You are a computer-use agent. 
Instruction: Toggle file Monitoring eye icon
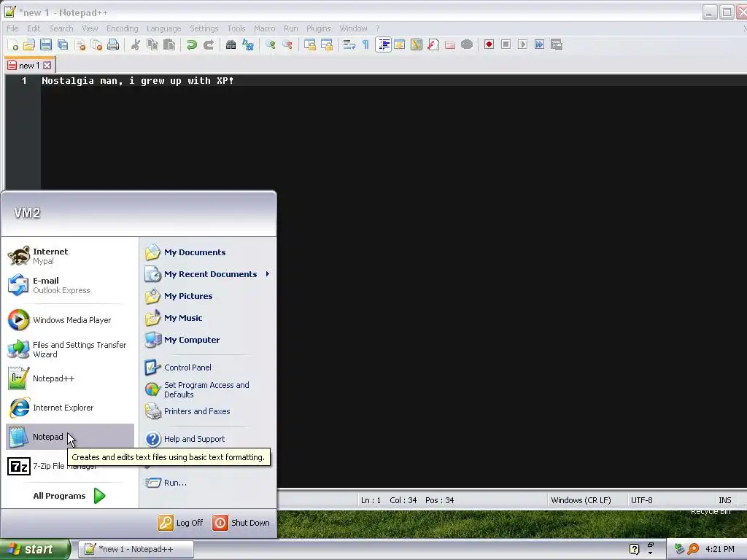click(x=467, y=44)
